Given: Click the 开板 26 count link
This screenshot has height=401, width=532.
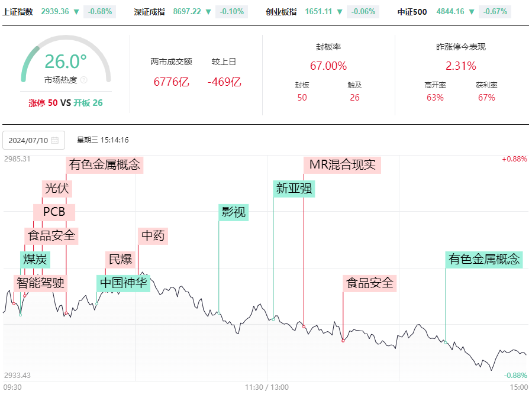Looking at the screenshot, I should click(88, 103).
